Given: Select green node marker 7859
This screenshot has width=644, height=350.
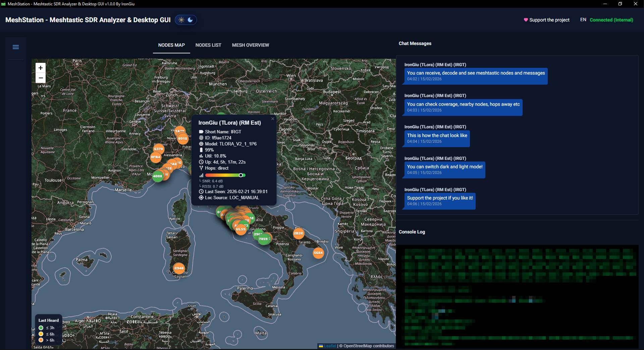Looking at the screenshot, I should (x=264, y=239).
